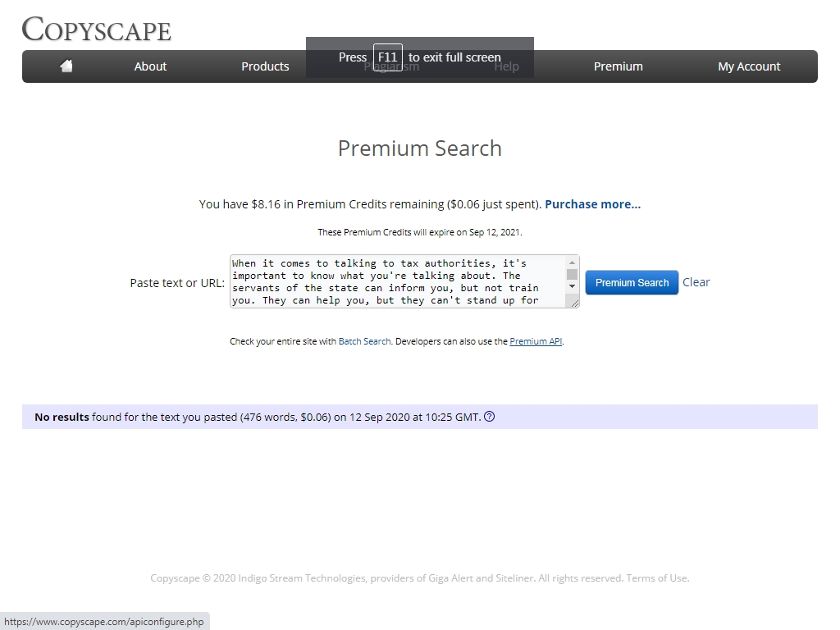
Task: Click the credits expiry date text
Action: point(420,232)
